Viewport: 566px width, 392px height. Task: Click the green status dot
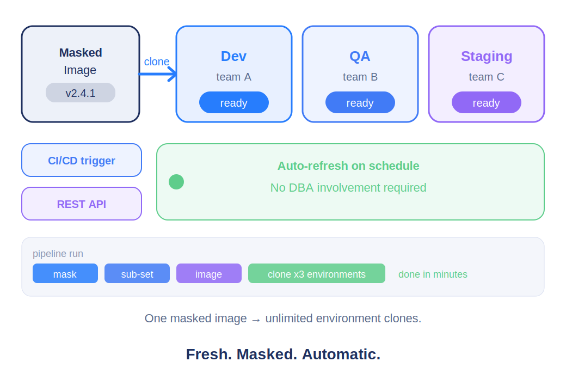click(176, 182)
